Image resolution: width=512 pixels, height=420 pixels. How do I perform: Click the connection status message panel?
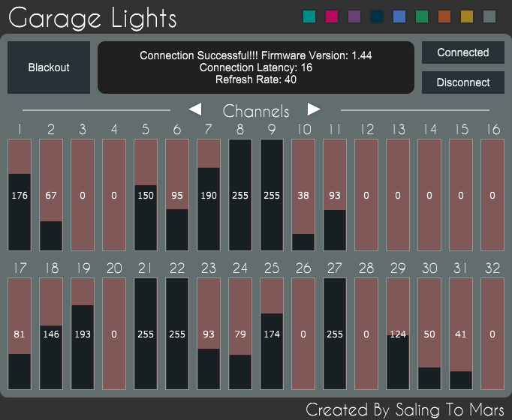click(256, 67)
